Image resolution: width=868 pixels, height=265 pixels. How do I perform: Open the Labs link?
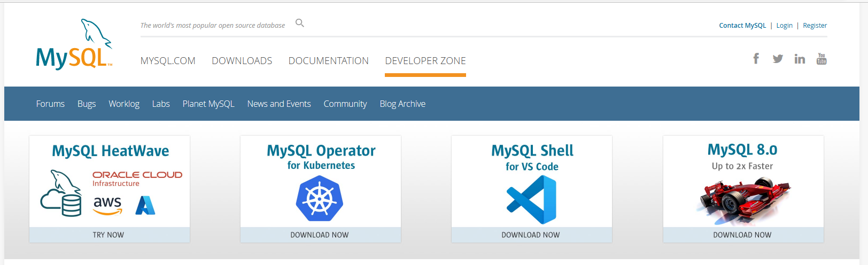(x=161, y=104)
